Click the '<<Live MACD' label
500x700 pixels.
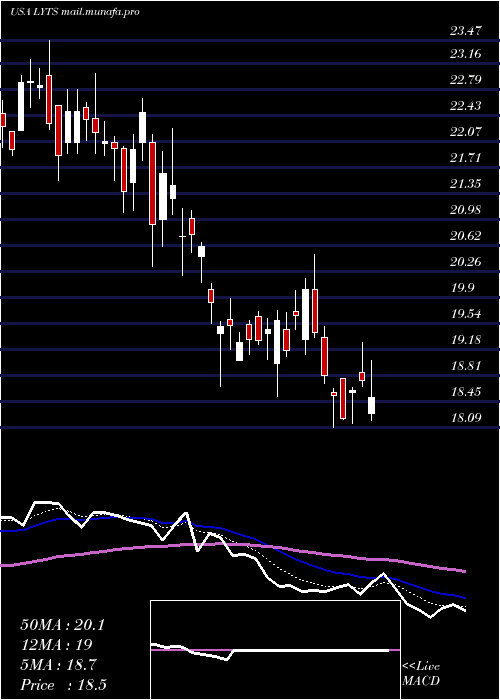point(421,674)
